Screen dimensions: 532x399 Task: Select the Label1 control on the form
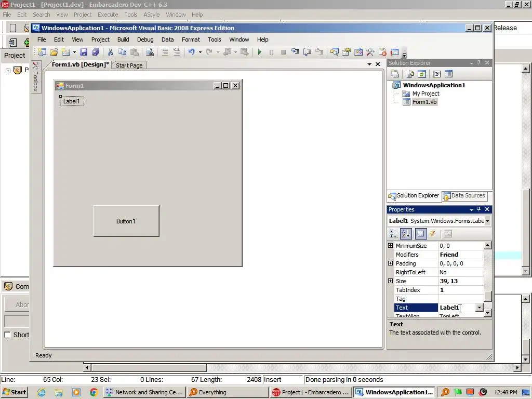[x=72, y=101]
